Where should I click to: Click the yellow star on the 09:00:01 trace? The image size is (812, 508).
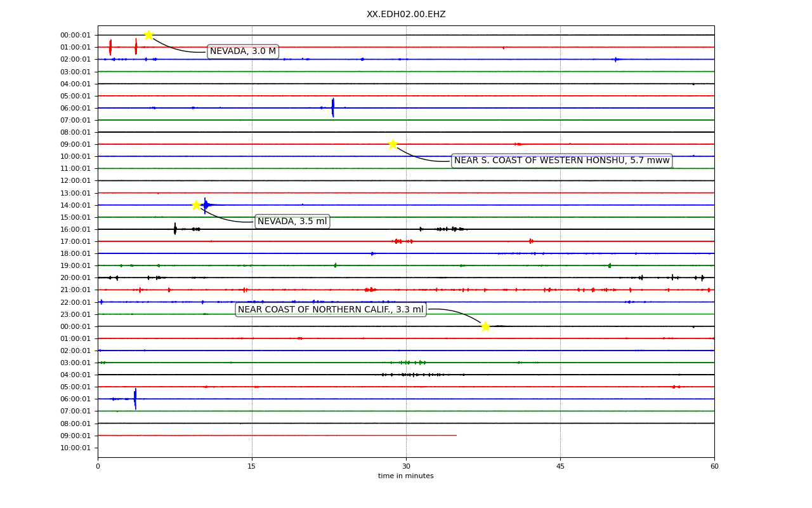[393, 144]
